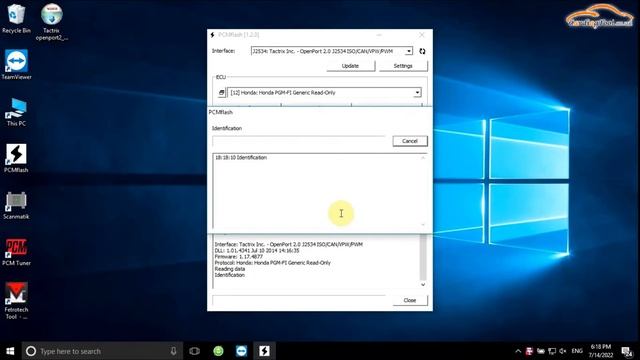640x360 pixels.
Task: Open the Windows Start menu
Action: click(11, 351)
